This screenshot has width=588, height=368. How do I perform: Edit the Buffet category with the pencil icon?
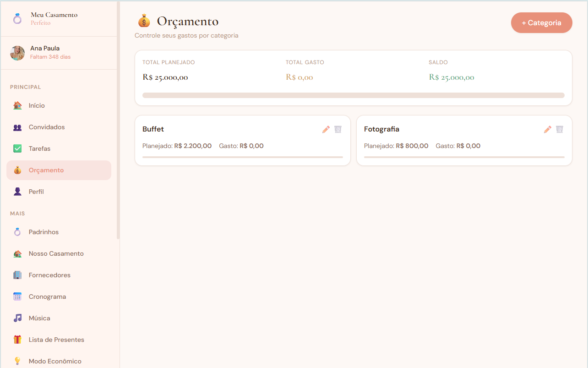pos(326,129)
